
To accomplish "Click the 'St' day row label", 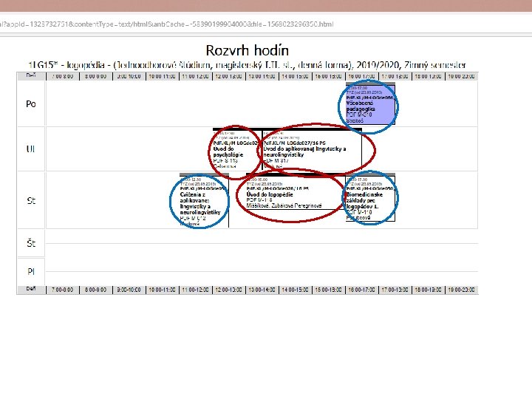I will (31, 200).
